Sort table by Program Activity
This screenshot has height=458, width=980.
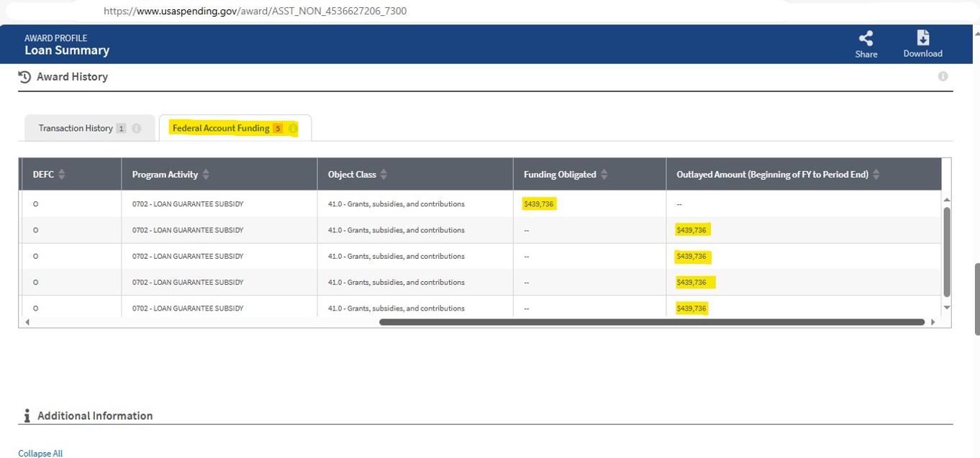point(207,175)
